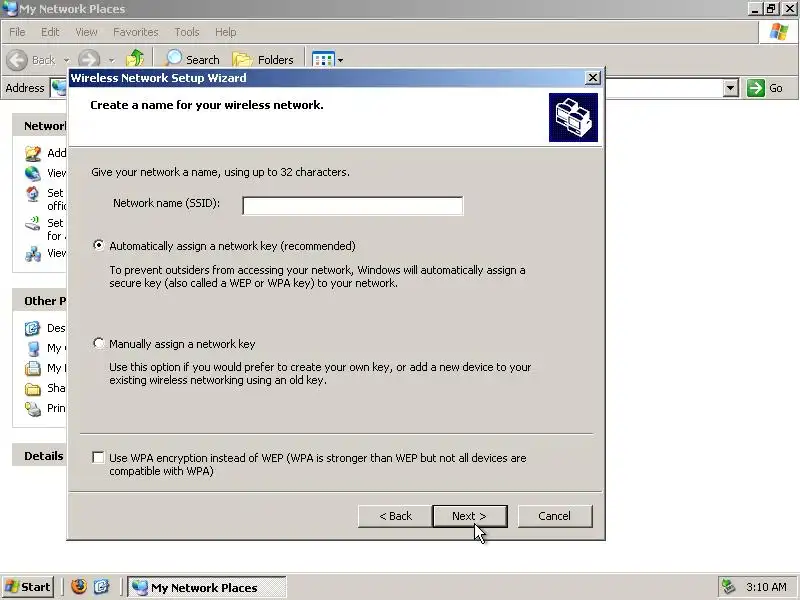800x600 pixels.
Task: Click the Views grid icon
Action: [x=323, y=60]
